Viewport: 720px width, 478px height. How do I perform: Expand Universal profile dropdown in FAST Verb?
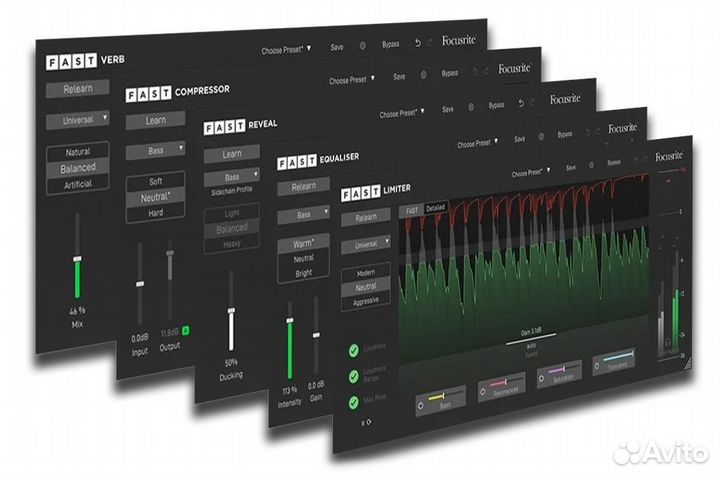coord(78,120)
